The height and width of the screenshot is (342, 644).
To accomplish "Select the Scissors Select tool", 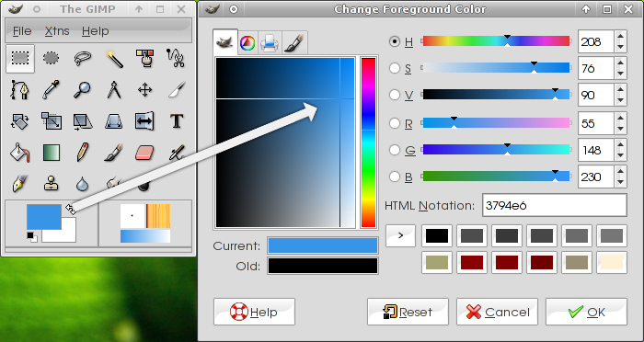I will 177,59.
